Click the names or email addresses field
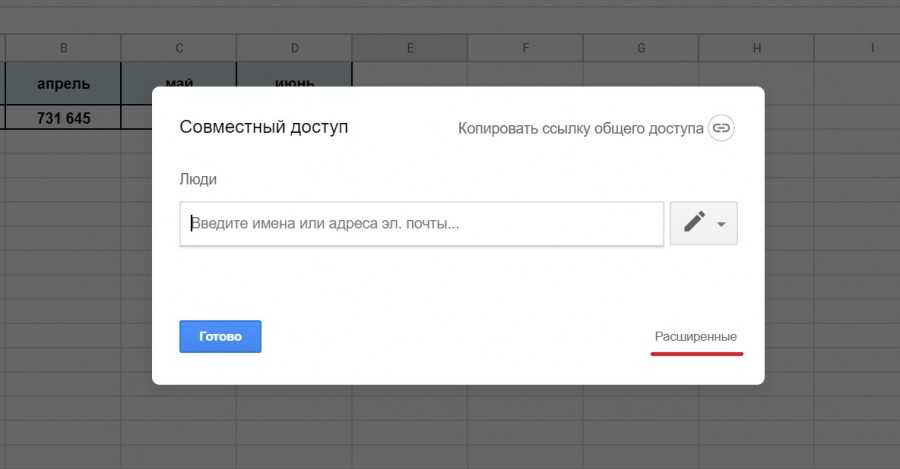Viewport: 900px width, 469px height. pyautogui.click(x=422, y=224)
